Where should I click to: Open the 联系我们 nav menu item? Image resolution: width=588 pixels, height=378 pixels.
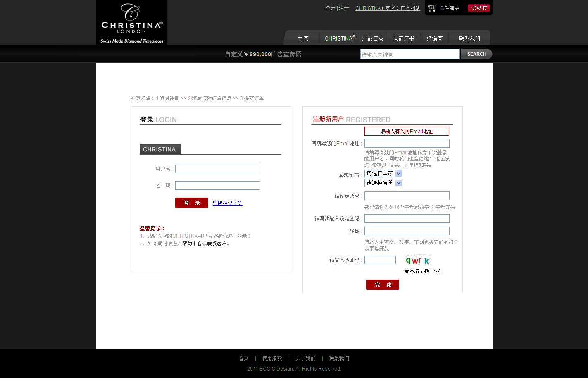pyautogui.click(x=469, y=38)
